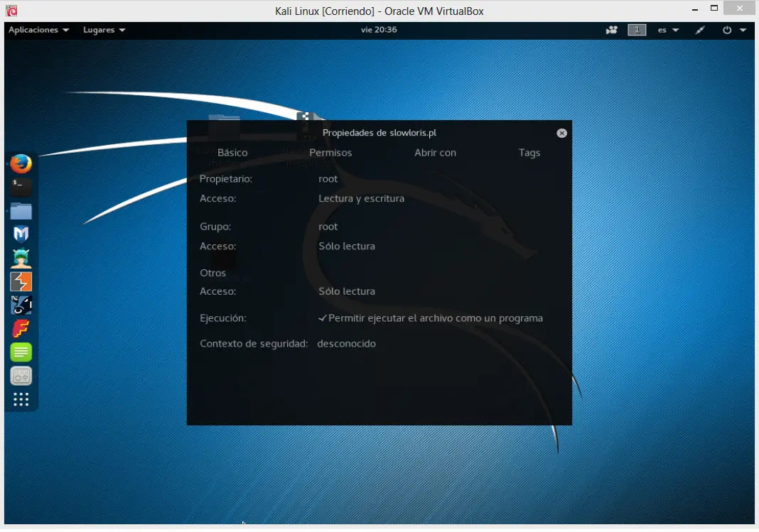Open Otros access dropdown Sólo lectura
The width and height of the screenshot is (759, 532).
(x=347, y=291)
